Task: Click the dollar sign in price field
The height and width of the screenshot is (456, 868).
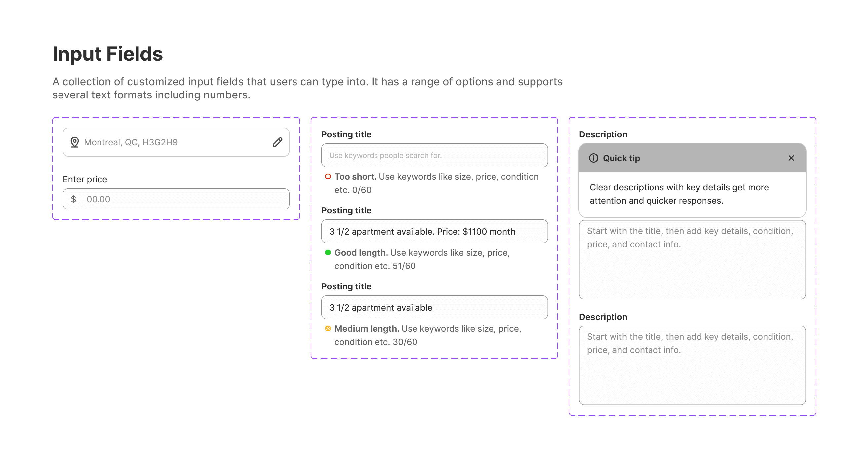Action: [73, 199]
